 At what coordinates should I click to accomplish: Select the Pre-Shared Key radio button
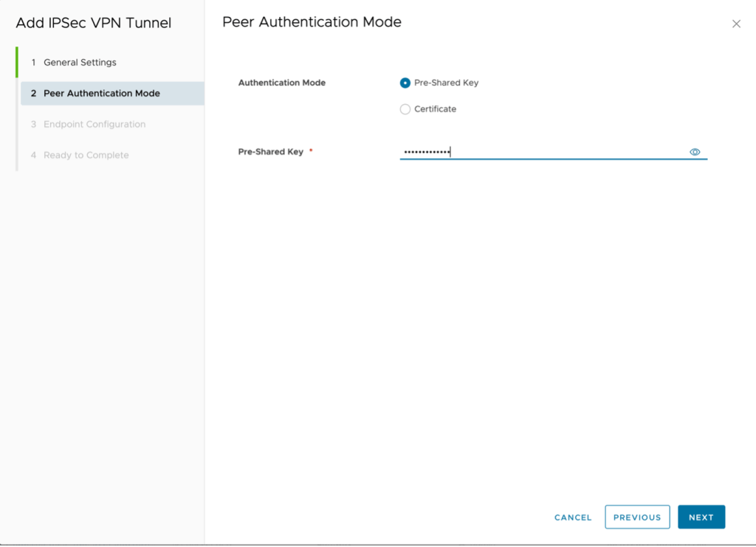405,83
